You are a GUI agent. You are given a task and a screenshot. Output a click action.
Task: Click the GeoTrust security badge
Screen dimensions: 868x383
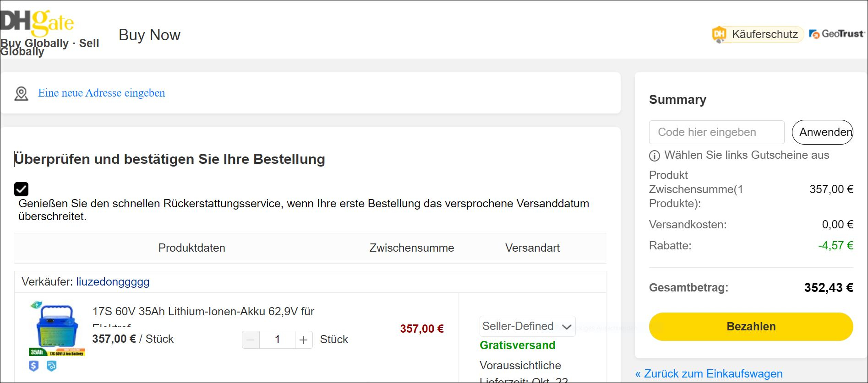836,34
